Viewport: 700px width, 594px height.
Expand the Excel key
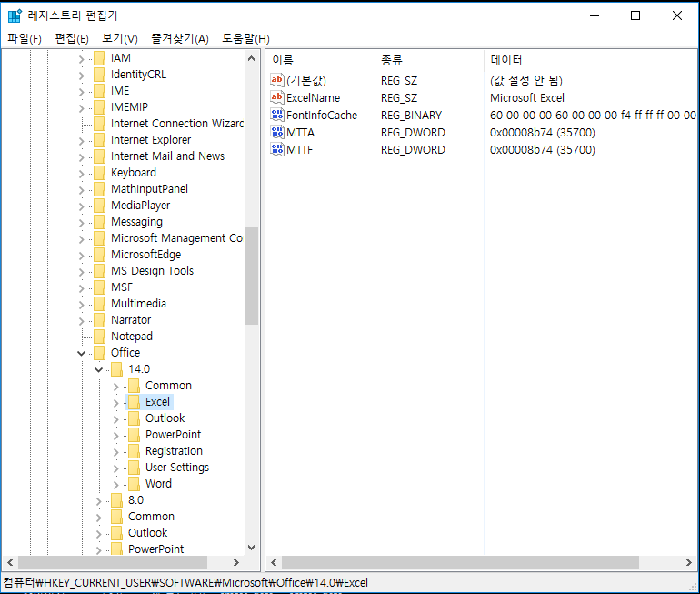(x=115, y=403)
